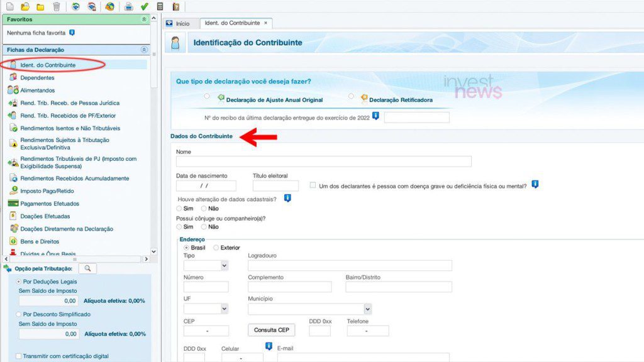
Task: Click the trash delete toolbar icon
Action: click(56, 6)
